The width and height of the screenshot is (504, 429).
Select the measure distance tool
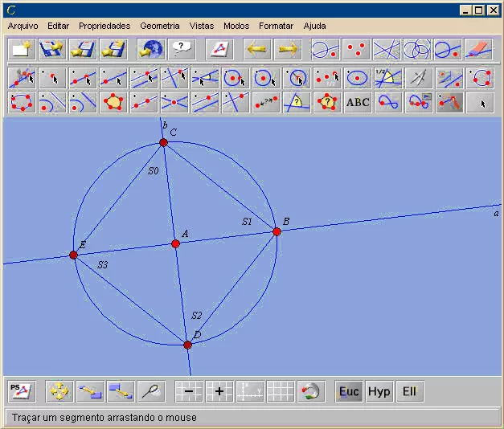point(266,102)
